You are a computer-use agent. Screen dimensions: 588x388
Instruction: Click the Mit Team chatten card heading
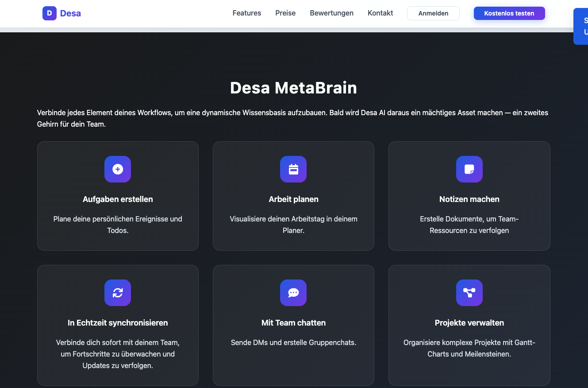click(293, 323)
